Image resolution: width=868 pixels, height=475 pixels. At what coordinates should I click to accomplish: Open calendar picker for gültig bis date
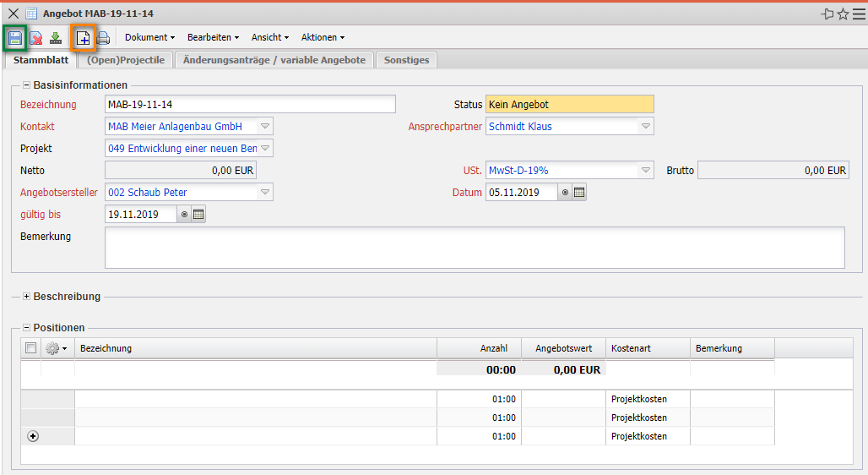[198, 215]
